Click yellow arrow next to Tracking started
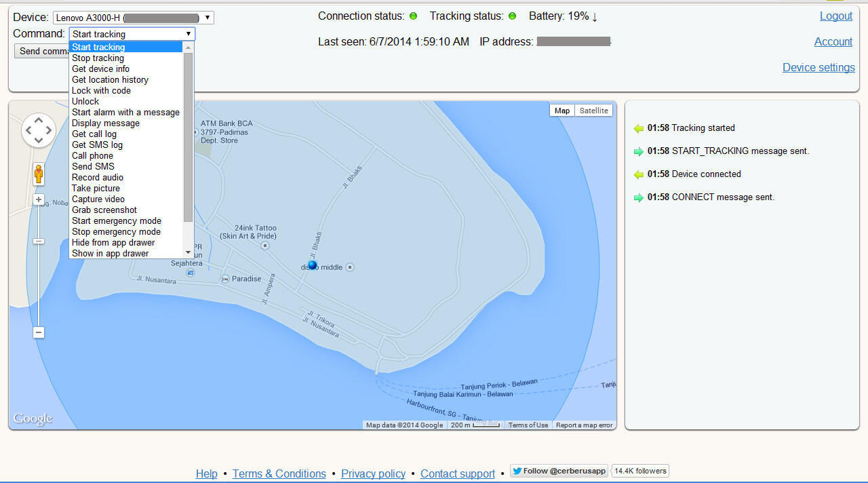The width and height of the screenshot is (868, 483). [x=638, y=128]
